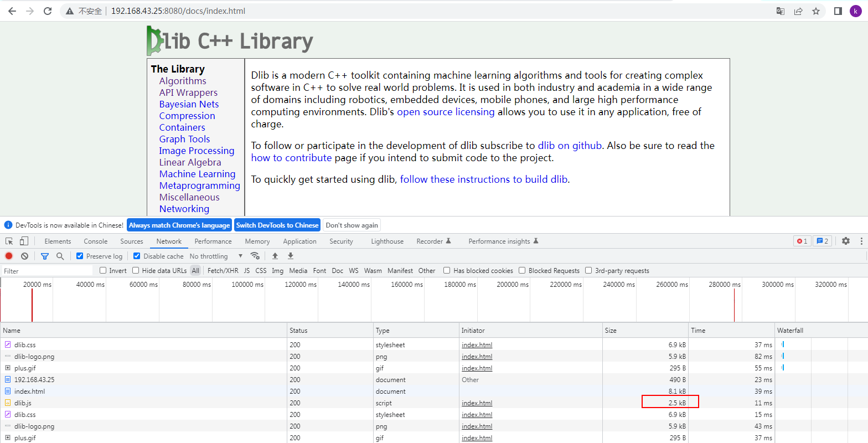Open the Lighthouse tab
Screen dimensions: 868x443
coord(387,241)
